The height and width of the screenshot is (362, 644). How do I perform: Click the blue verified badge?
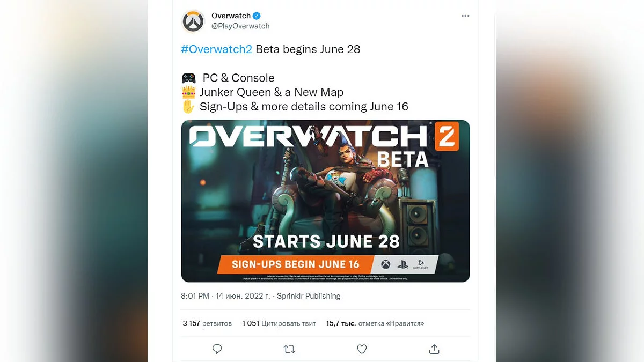coord(258,16)
